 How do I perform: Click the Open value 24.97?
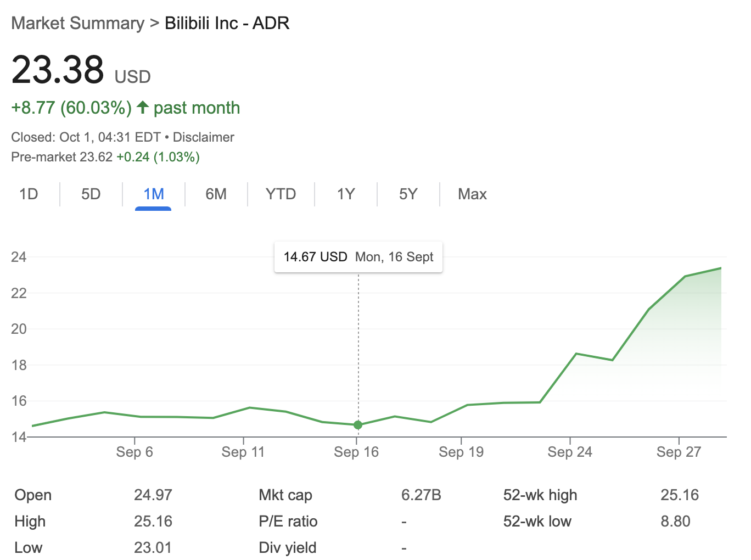tap(153, 495)
